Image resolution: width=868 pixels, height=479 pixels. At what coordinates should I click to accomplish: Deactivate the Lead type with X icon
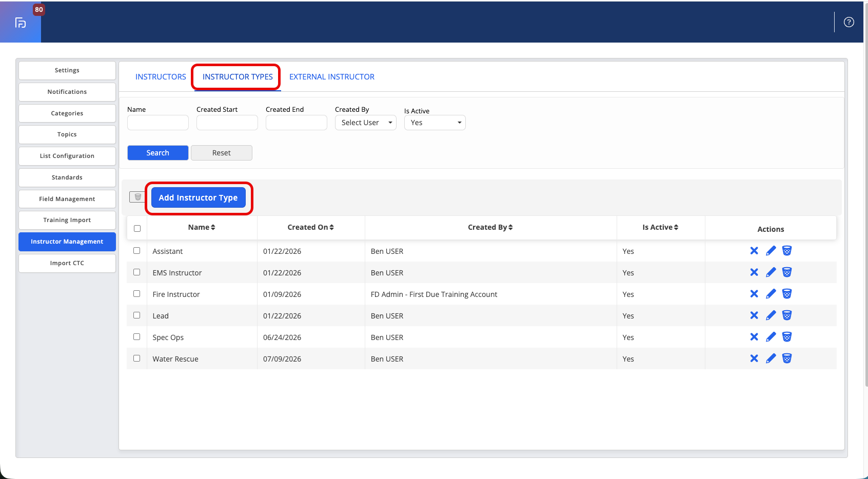coord(754,315)
